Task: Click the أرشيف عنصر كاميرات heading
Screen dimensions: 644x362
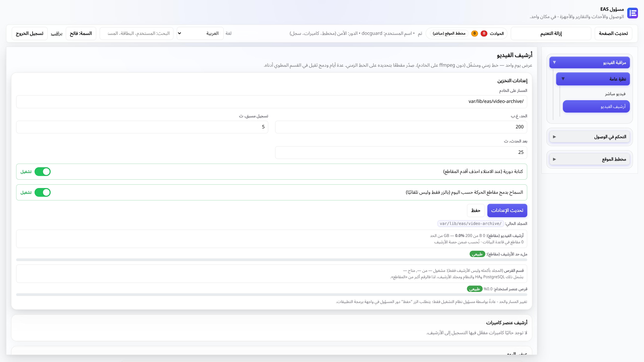Action: 506,322
